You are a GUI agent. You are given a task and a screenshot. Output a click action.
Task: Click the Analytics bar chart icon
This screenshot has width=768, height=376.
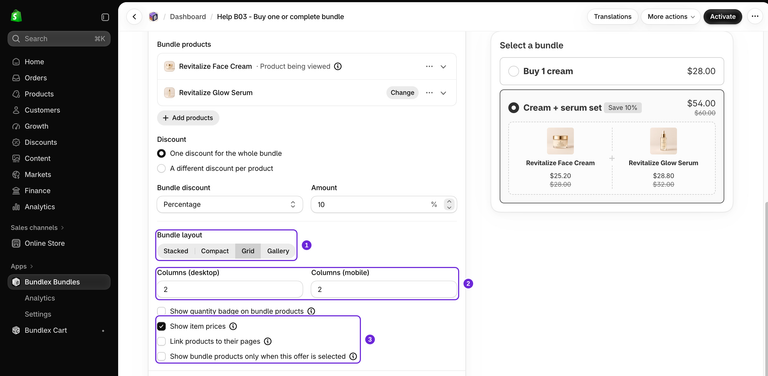[x=16, y=207]
